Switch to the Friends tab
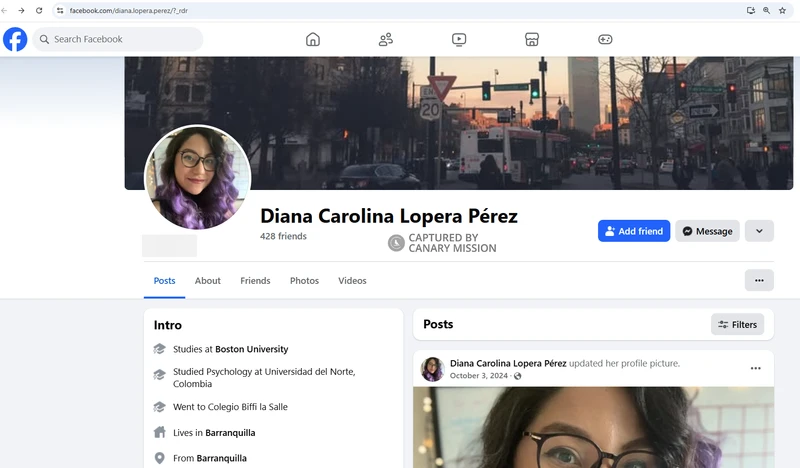The height and width of the screenshot is (468, 800). coord(255,281)
